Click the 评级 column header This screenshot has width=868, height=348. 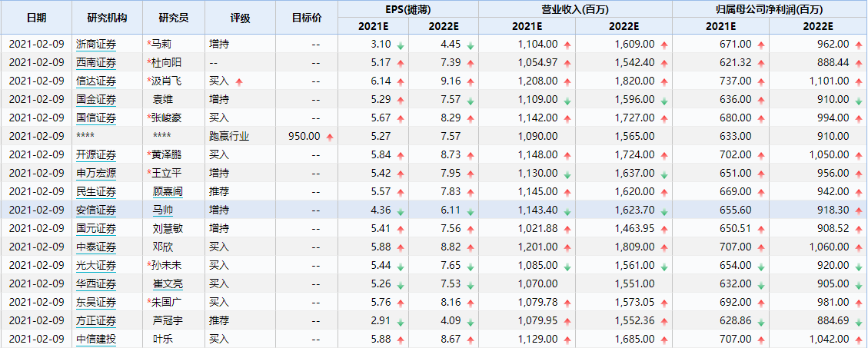click(240, 18)
